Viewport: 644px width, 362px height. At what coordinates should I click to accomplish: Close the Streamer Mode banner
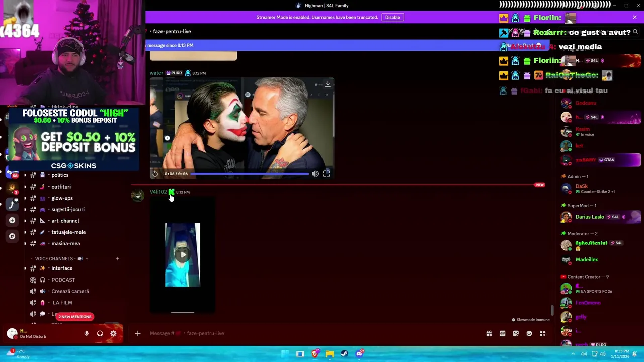click(635, 17)
